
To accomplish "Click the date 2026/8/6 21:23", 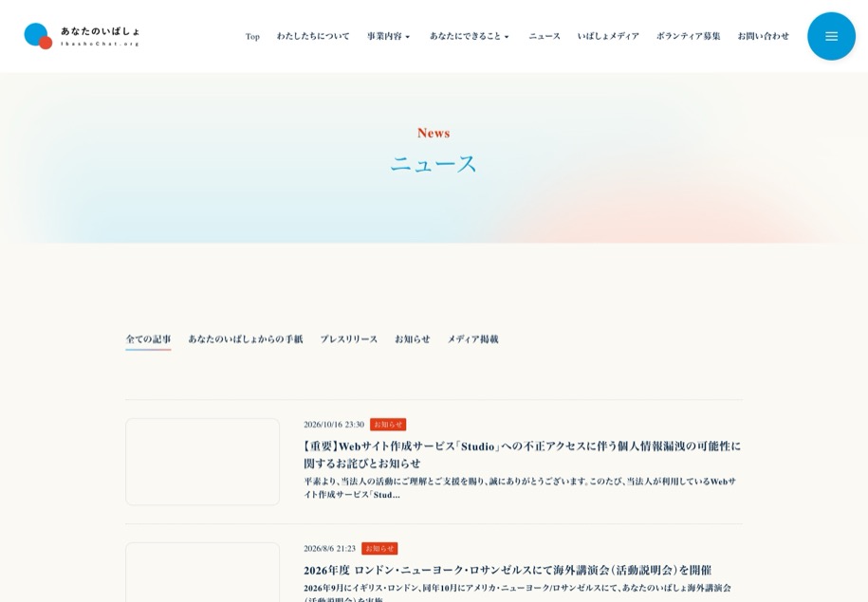I will pos(329,548).
